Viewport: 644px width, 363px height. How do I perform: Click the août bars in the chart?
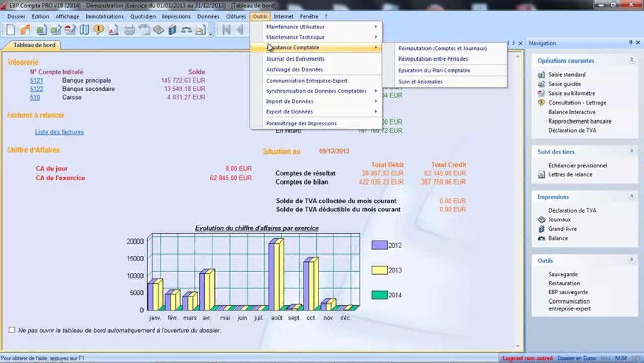point(276,274)
